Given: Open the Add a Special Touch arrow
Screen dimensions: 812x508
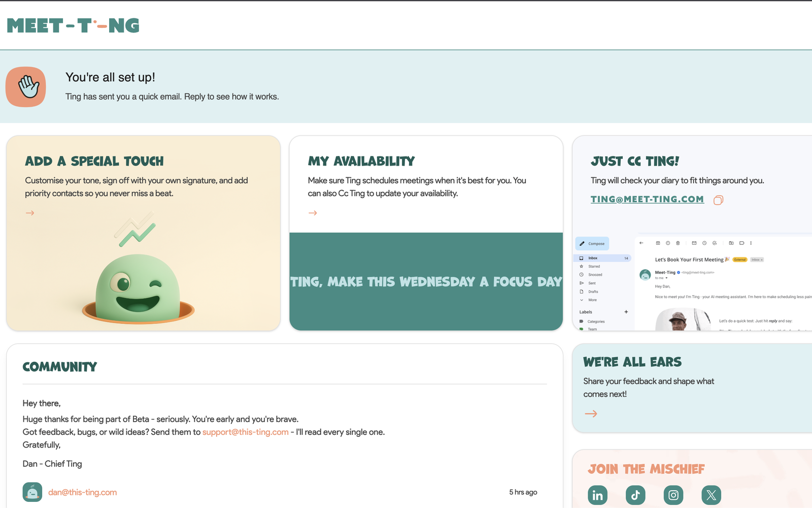Looking at the screenshot, I should pos(30,213).
